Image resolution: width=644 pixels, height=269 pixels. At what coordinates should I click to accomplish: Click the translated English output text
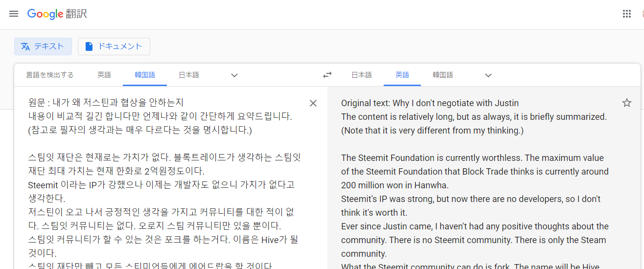tap(475, 185)
